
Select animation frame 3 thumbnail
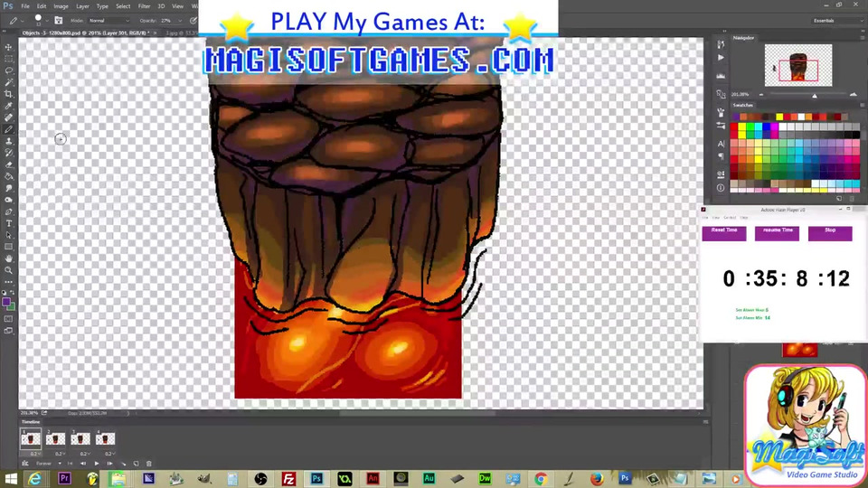point(80,439)
